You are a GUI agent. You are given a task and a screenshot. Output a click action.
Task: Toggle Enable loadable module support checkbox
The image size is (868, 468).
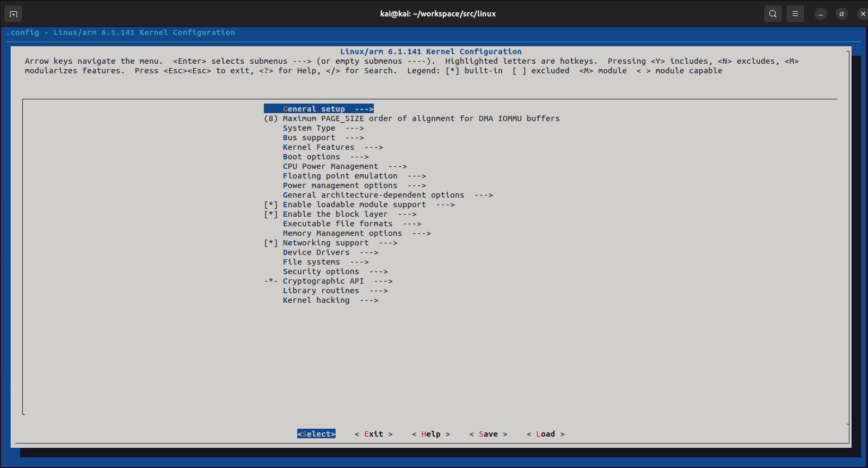(x=271, y=205)
